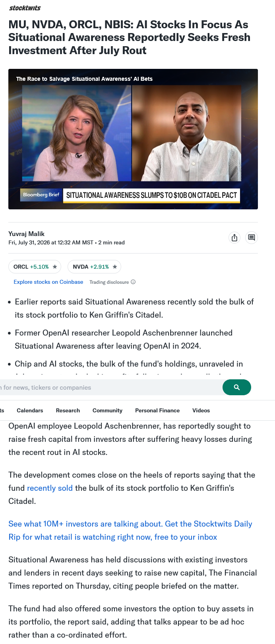Open the Research menu item
The width and height of the screenshot is (275, 644).
coord(68,410)
